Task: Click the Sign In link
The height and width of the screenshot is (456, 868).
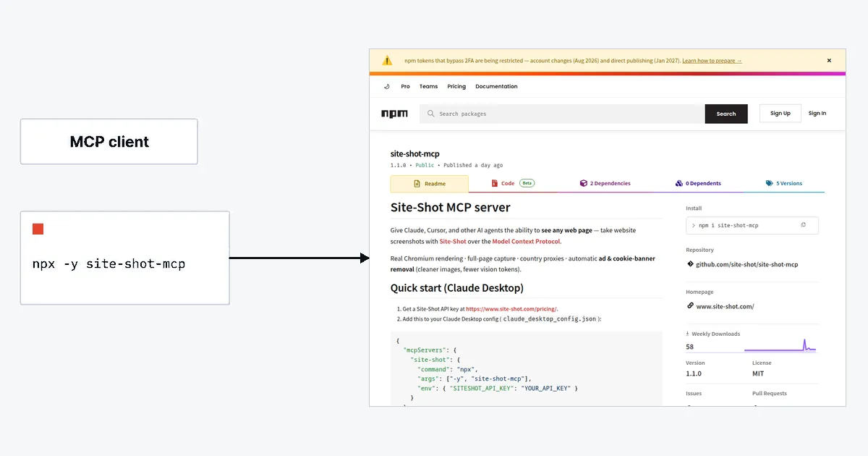Action: (817, 113)
